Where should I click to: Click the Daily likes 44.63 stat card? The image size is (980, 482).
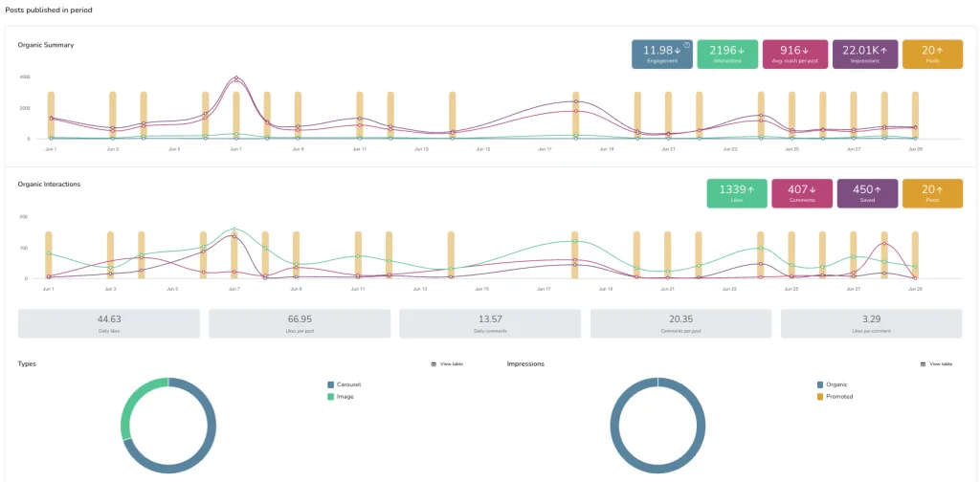click(109, 323)
